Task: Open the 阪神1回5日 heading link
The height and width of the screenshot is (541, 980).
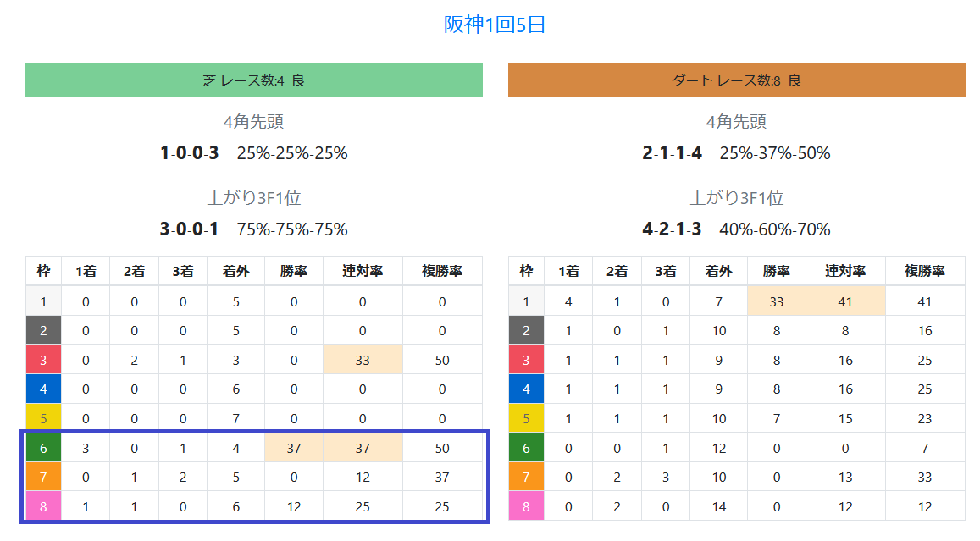Action: click(x=495, y=25)
